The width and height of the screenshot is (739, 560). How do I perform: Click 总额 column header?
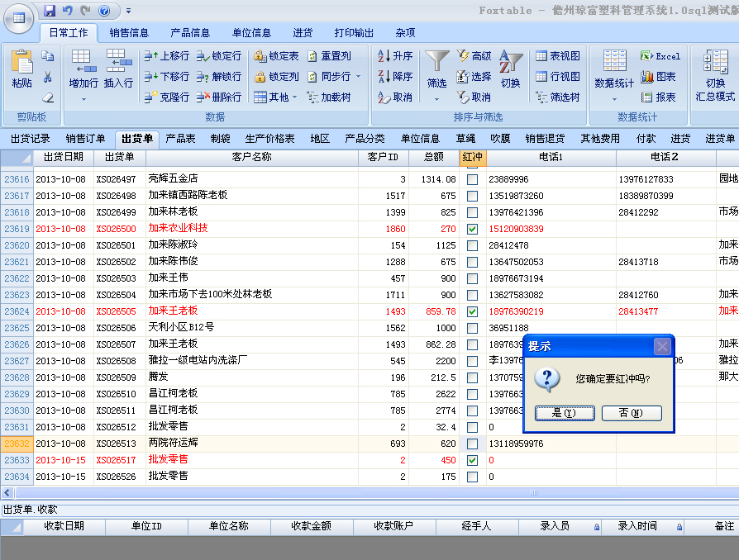click(434, 157)
